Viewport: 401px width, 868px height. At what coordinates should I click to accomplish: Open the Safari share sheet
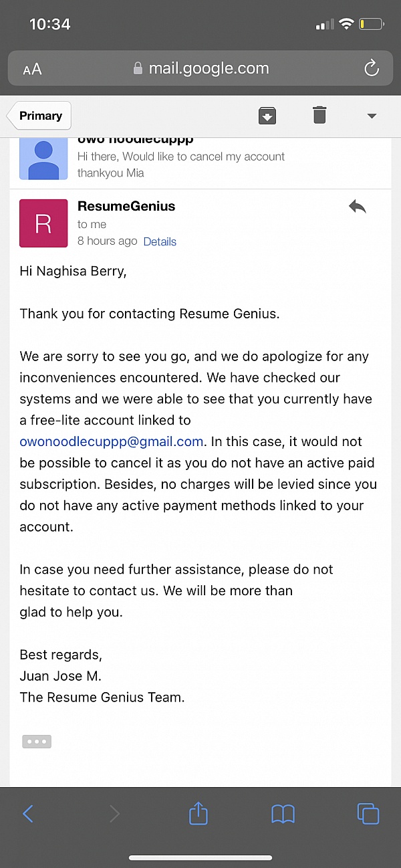(x=198, y=813)
